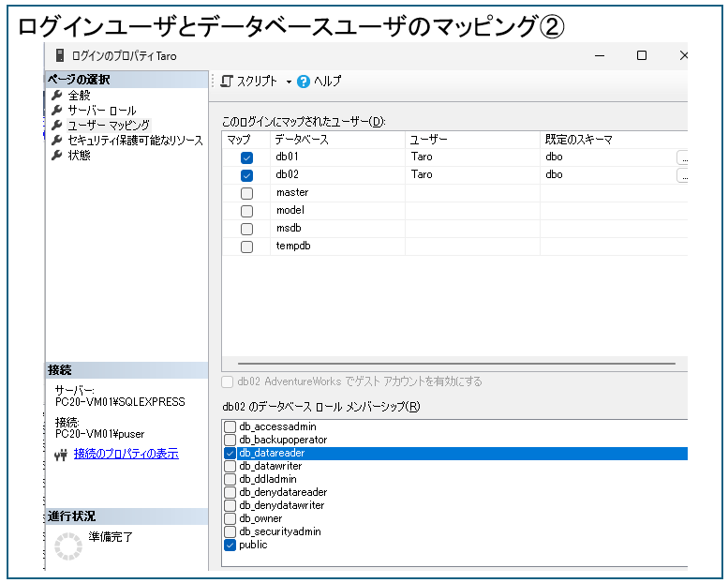Toggle the public role checkbox

point(230,545)
